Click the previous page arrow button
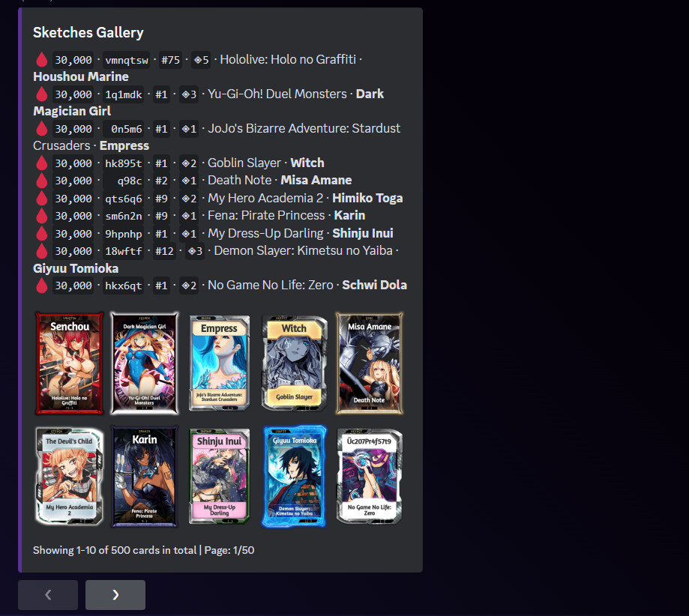Screen dimensions: 689x616 [x=48, y=594]
